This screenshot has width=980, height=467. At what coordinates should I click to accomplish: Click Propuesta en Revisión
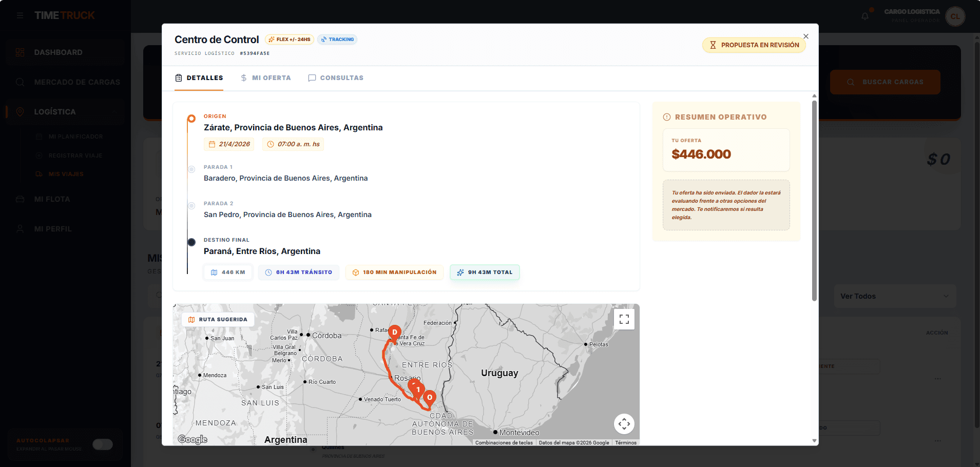point(754,45)
